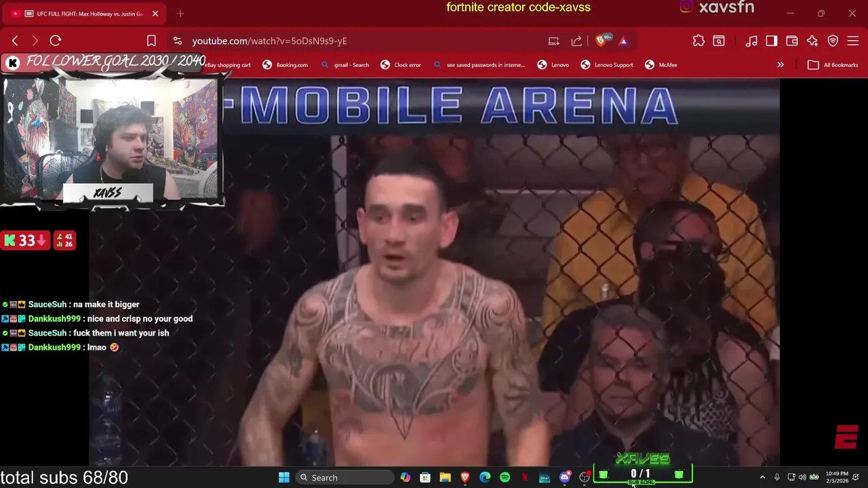Open the saved passwords bookmark
The width and height of the screenshot is (868, 488).
[479, 65]
